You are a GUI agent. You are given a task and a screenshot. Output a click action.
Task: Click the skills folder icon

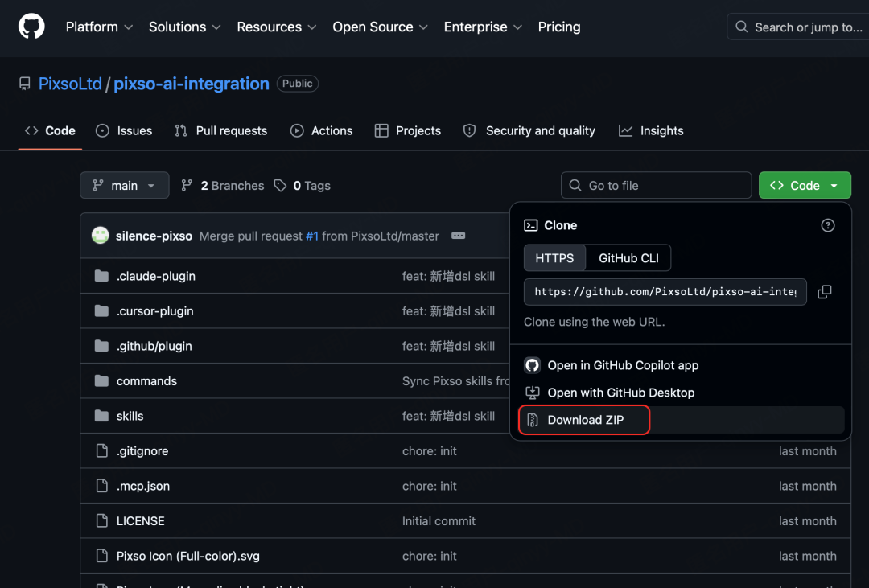(x=101, y=416)
